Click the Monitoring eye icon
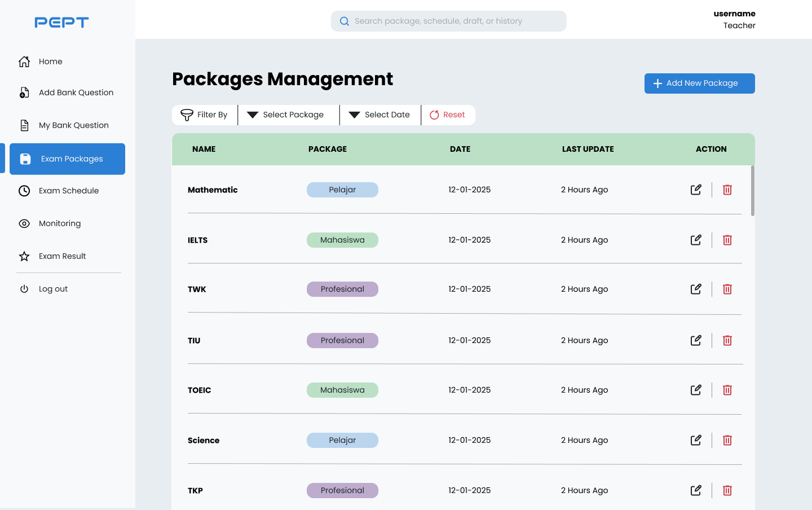Screen dimensions: 812x510 click(24, 223)
